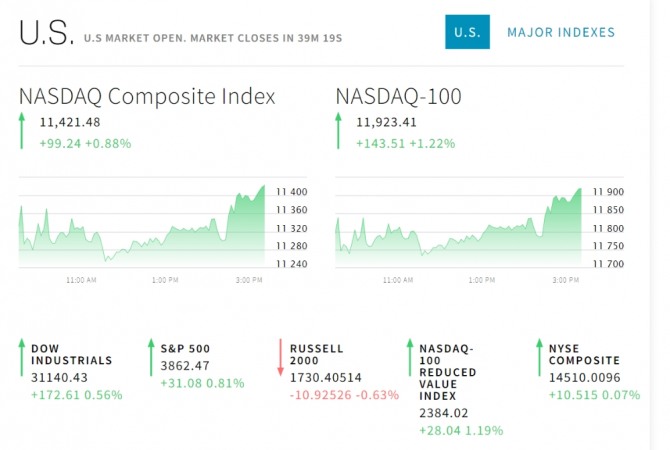Click the NASDAQ Composite Index chart
The height and width of the screenshot is (450, 670).
142,225
